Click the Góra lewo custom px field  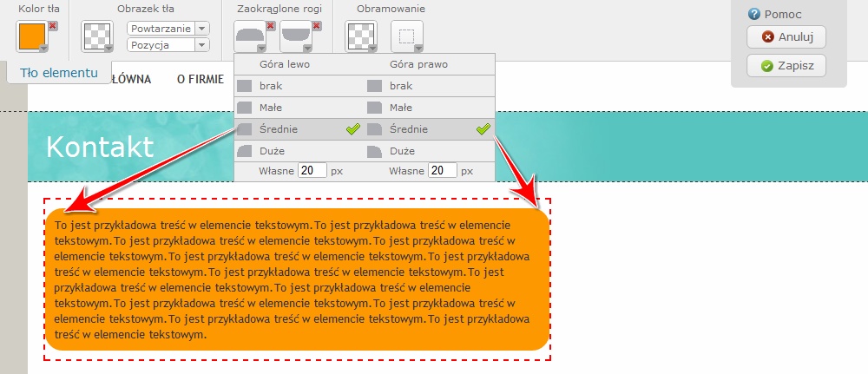[x=312, y=171]
